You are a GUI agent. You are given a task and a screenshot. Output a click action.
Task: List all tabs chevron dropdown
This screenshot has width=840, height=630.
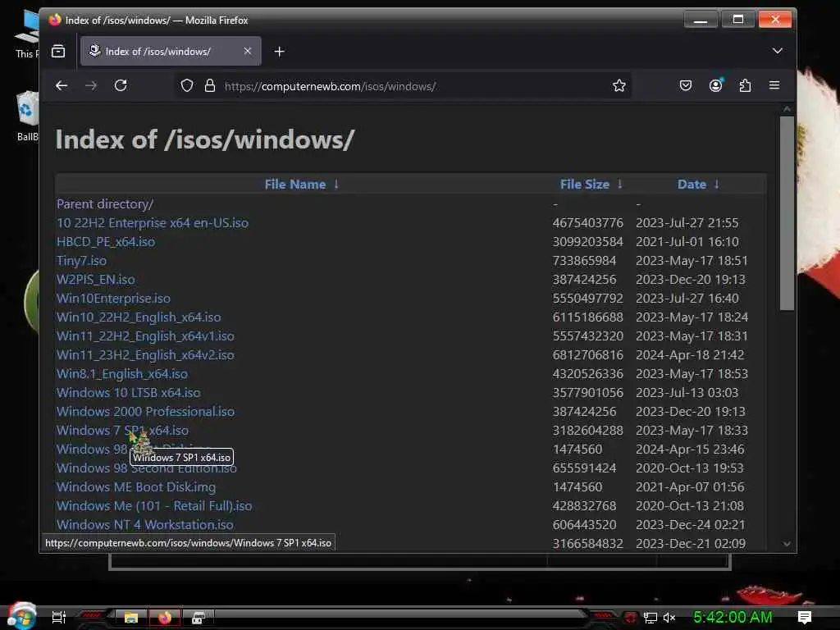778,51
